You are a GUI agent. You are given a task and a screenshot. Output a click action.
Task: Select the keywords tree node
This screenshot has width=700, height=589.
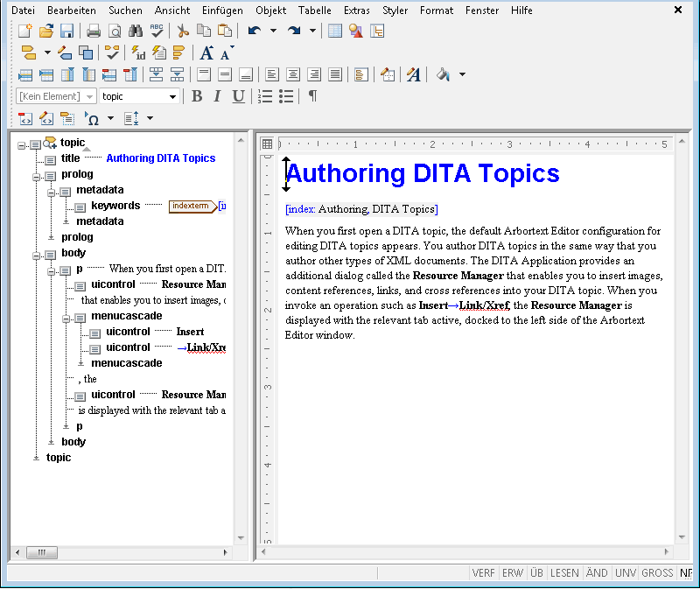[115, 206]
